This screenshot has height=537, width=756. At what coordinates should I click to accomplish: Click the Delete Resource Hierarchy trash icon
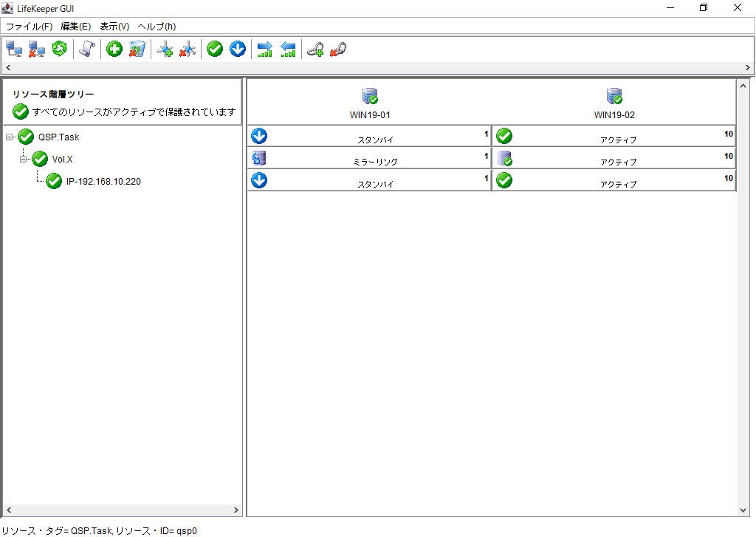click(x=137, y=49)
